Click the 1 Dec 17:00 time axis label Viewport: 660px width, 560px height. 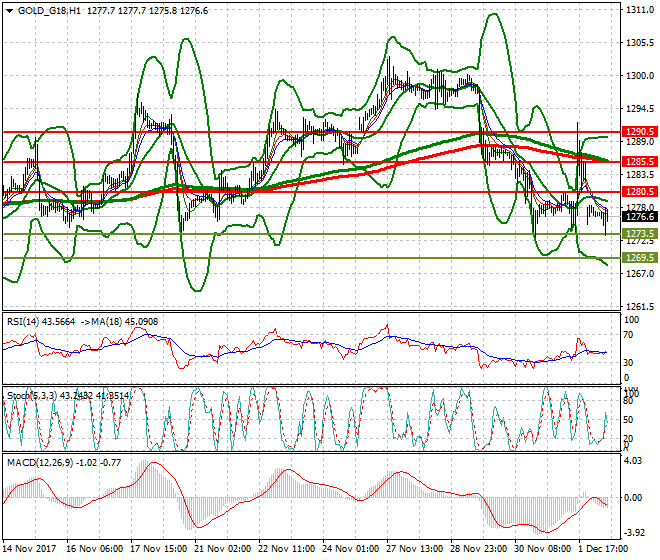click(x=603, y=549)
